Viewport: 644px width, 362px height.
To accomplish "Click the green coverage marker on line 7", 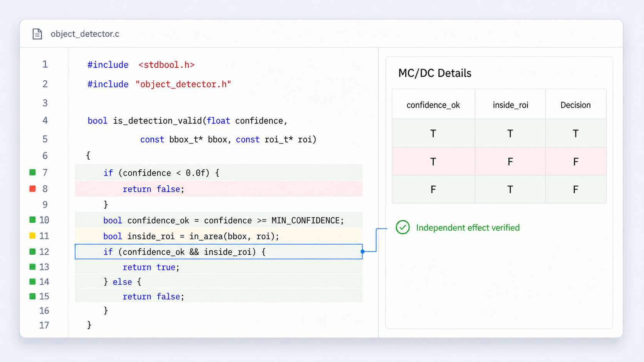I will coord(33,172).
